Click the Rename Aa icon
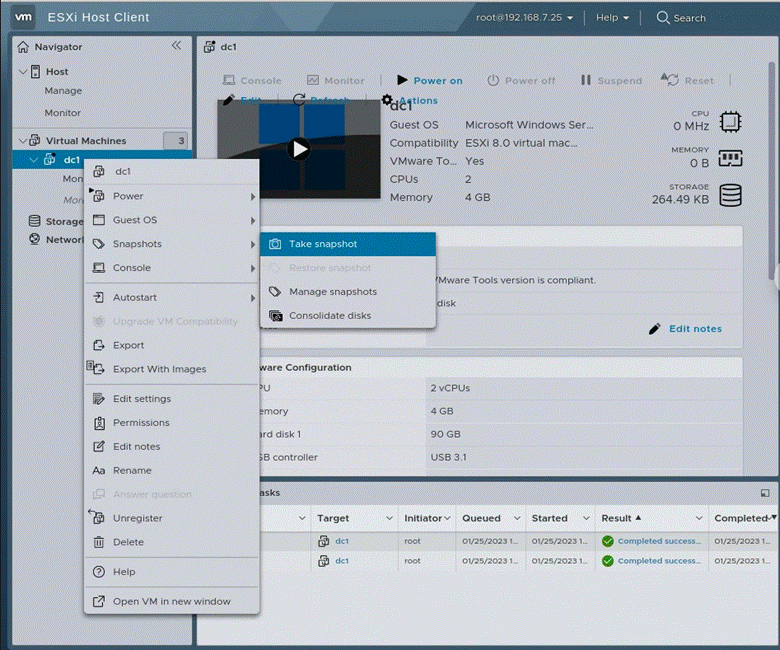Image resolution: width=780 pixels, height=650 pixels. [x=98, y=470]
